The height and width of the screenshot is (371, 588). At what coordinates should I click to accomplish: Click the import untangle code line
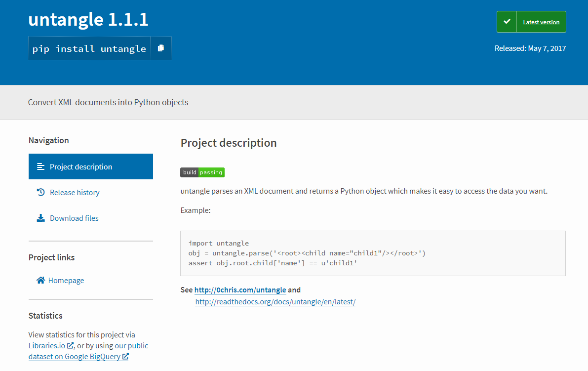pyautogui.click(x=219, y=244)
